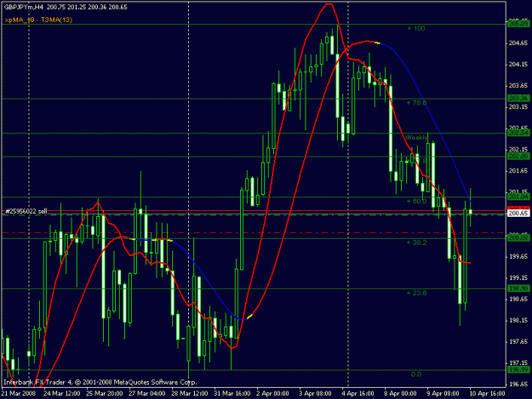Click the 24 Mar 12:00 time label
The image size is (532, 399).
pyautogui.click(x=62, y=394)
